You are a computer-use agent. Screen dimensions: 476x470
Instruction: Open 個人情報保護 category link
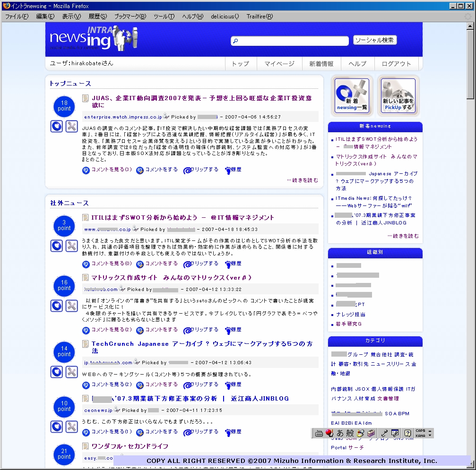click(387, 389)
